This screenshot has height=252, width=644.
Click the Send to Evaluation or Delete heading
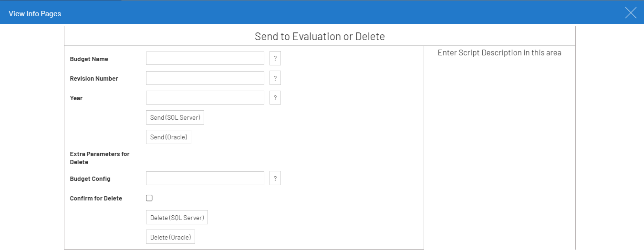pos(320,36)
